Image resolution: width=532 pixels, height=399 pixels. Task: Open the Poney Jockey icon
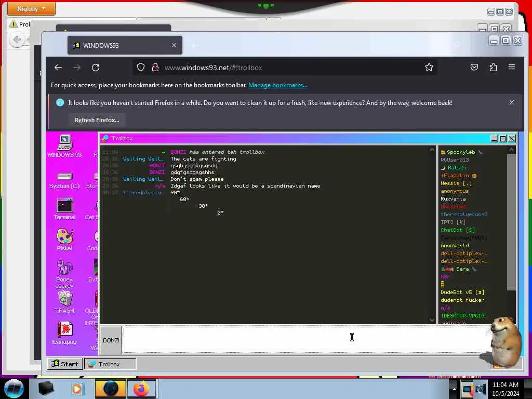click(64, 273)
